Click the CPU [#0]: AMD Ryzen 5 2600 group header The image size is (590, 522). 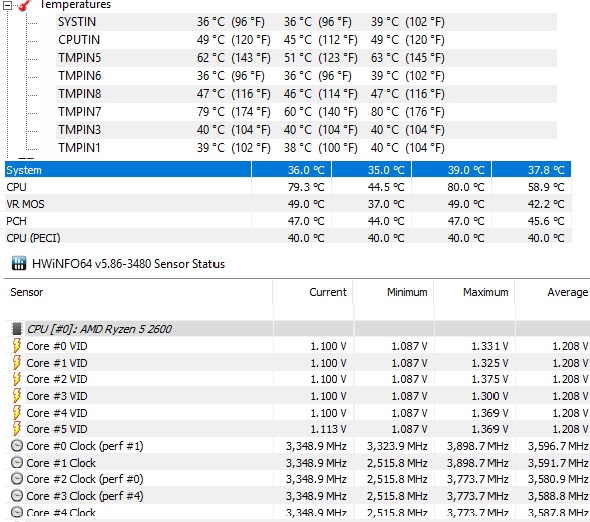point(99,329)
